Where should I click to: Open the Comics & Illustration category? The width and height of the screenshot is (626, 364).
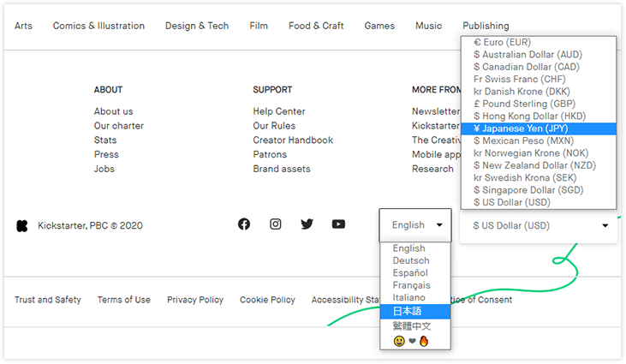[x=98, y=26]
